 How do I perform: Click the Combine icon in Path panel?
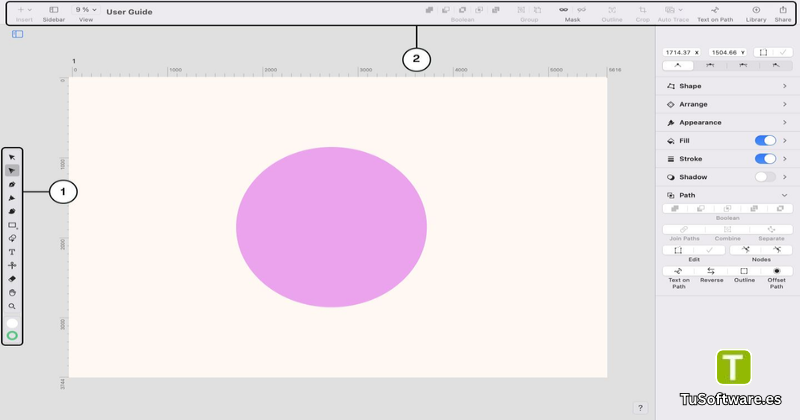coord(728,230)
